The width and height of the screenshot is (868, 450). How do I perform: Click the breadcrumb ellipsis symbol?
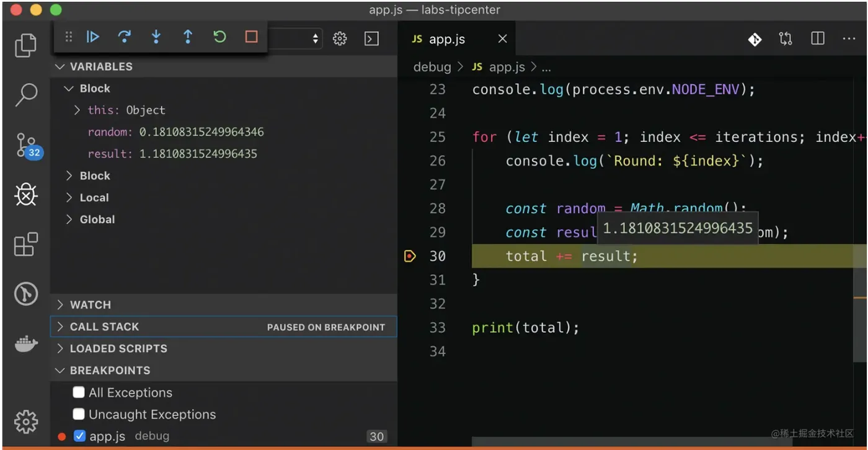546,68
